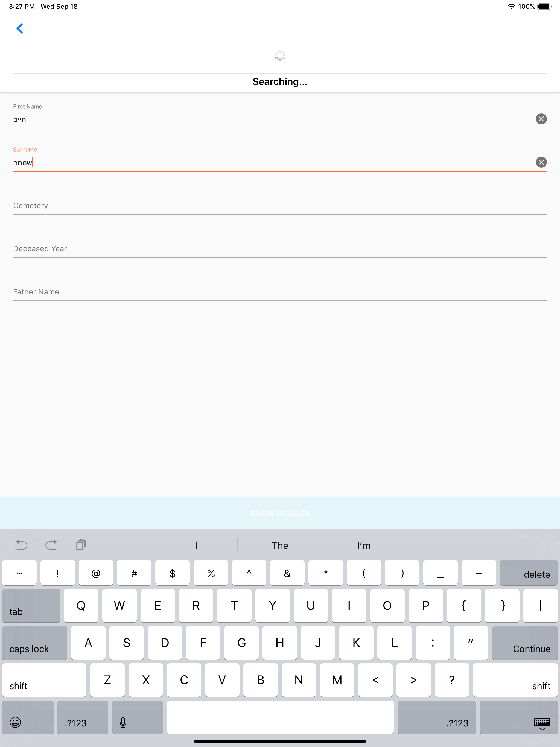560x747 pixels.
Task: Tap the Father Name field
Action: [280, 292]
